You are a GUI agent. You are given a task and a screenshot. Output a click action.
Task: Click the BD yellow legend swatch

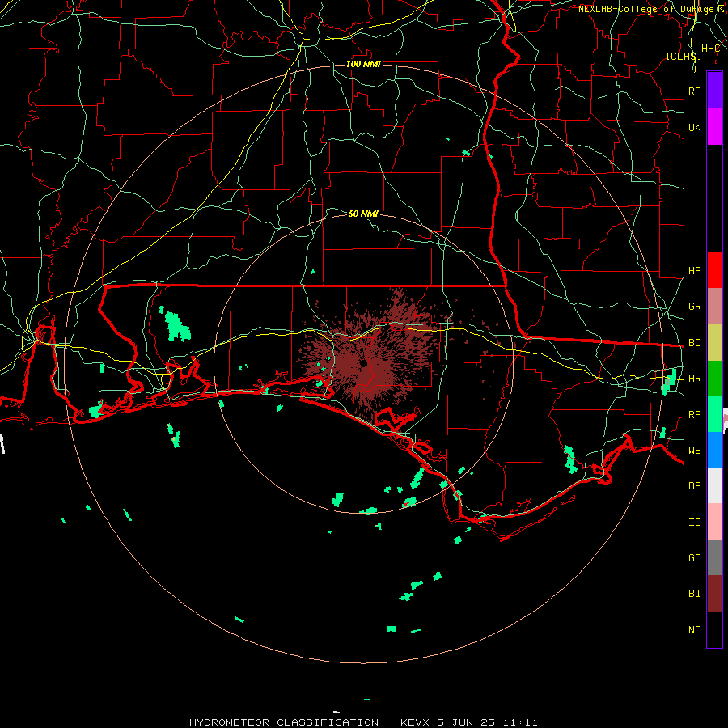(714, 343)
